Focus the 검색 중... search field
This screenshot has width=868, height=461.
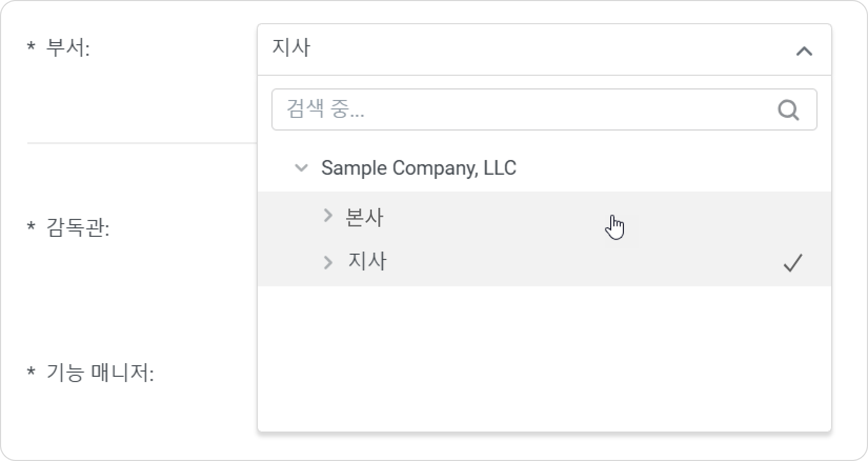pyautogui.click(x=544, y=109)
